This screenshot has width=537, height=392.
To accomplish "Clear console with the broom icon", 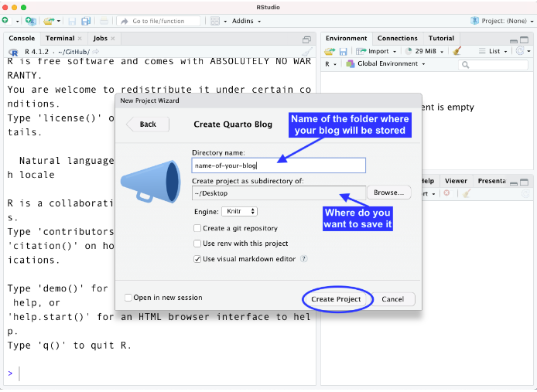I will point(307,51).
